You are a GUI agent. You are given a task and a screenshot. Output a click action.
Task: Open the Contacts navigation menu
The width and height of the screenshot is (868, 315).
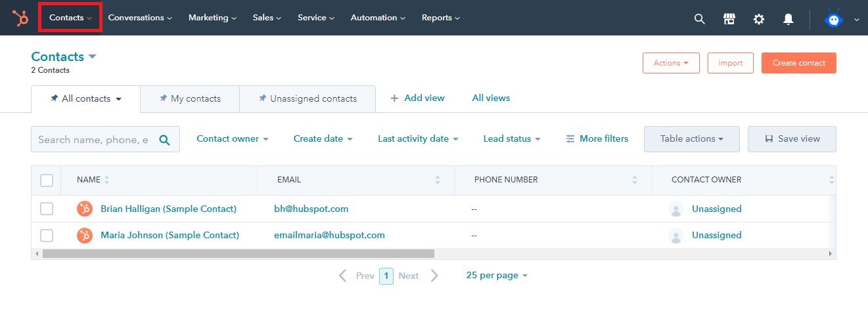pyautogui.click(x=70, y=18)
